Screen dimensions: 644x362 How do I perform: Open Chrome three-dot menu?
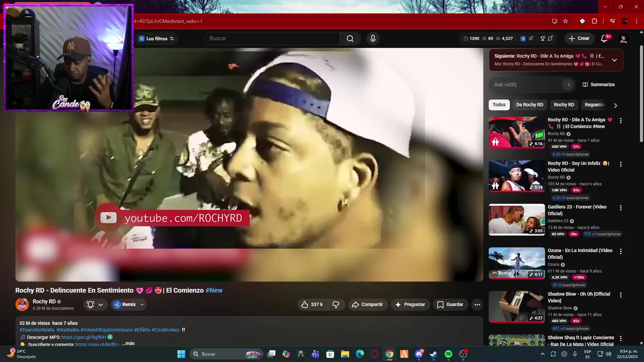(x=635, y=21)
